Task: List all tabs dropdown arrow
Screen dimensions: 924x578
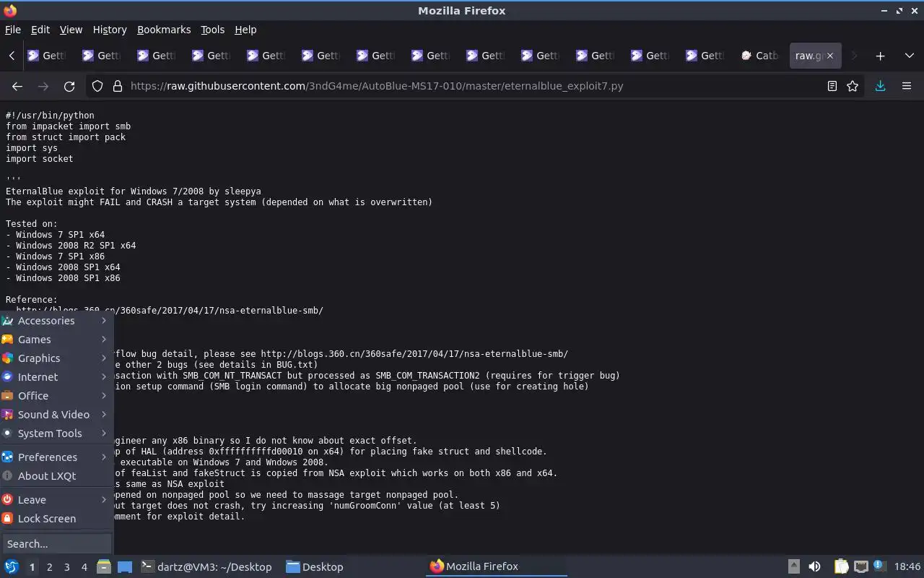Action: 909,56
